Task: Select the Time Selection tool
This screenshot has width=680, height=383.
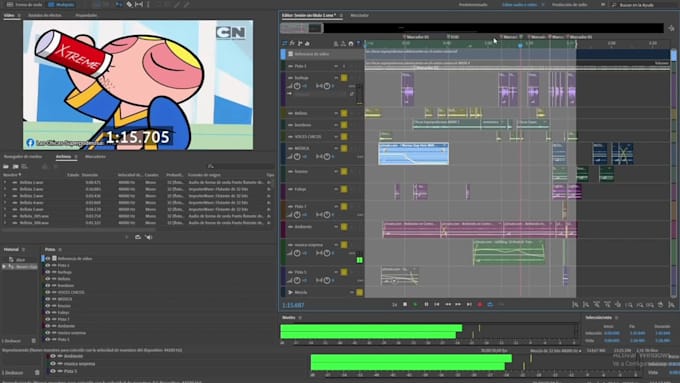Action: (x=148, y=5)
